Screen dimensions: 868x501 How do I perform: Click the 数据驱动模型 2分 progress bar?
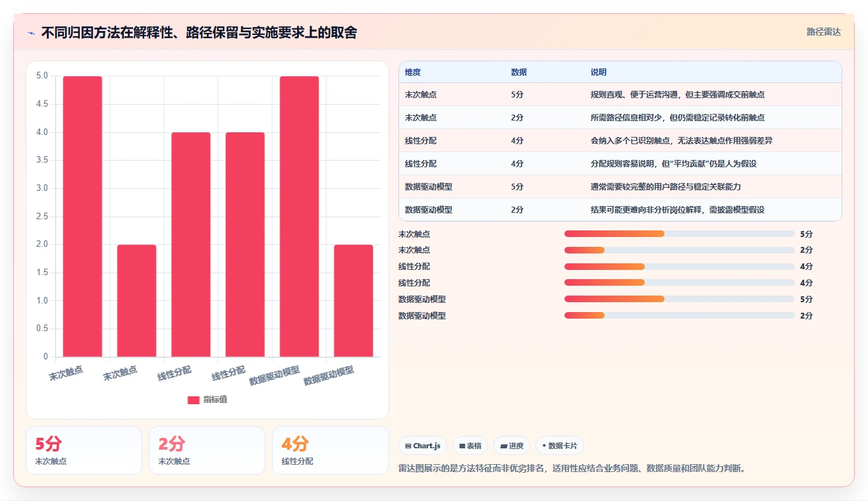(x=679, y=315)
